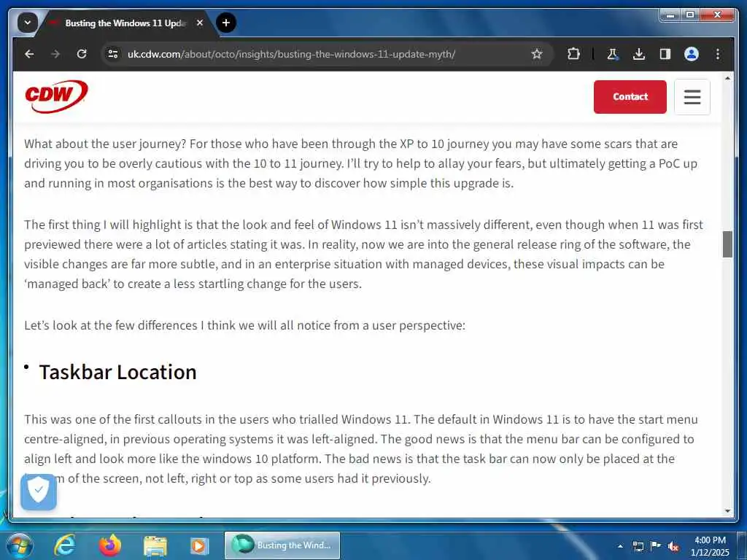Click the vertical scrollbar thumb
747x560 pixels.
[x=727, y=244]
